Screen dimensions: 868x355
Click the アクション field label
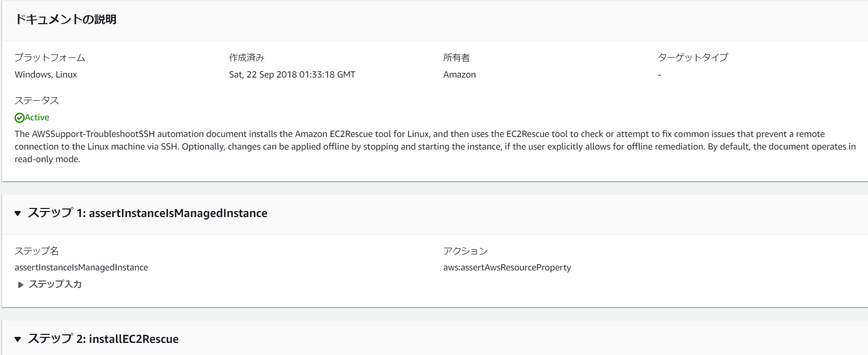[x=465, y=251]
